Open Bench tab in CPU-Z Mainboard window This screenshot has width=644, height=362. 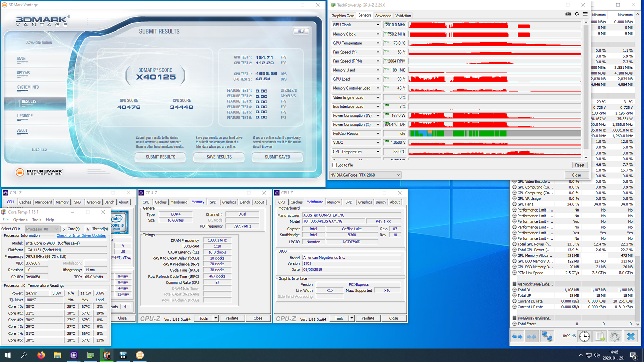[380, 202]
